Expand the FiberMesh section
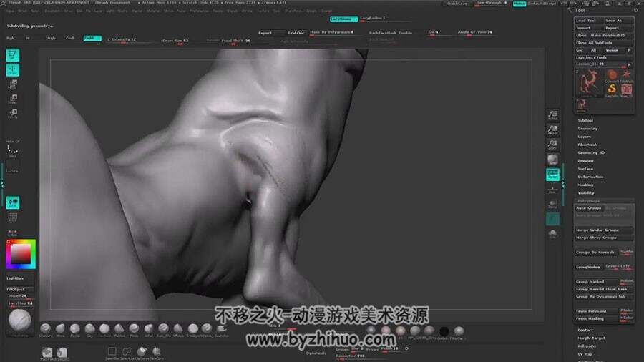Screen dimensions: 644x362 click(x=587, y=145)
